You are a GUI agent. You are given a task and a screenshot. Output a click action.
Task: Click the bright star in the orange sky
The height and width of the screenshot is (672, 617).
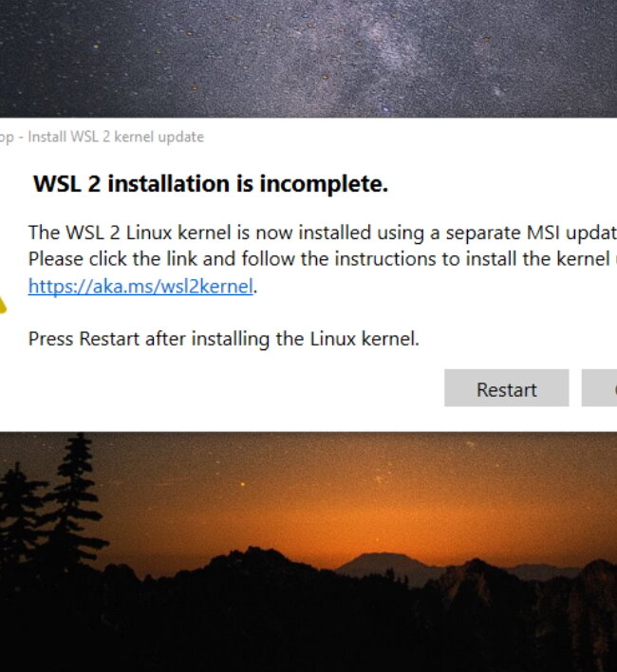click(x=243, y=484)
